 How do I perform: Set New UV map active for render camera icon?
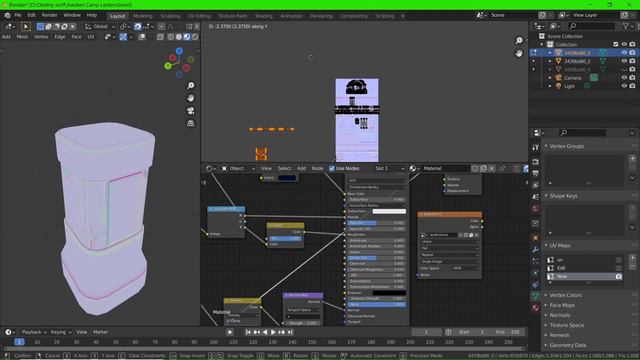[619, 276]
